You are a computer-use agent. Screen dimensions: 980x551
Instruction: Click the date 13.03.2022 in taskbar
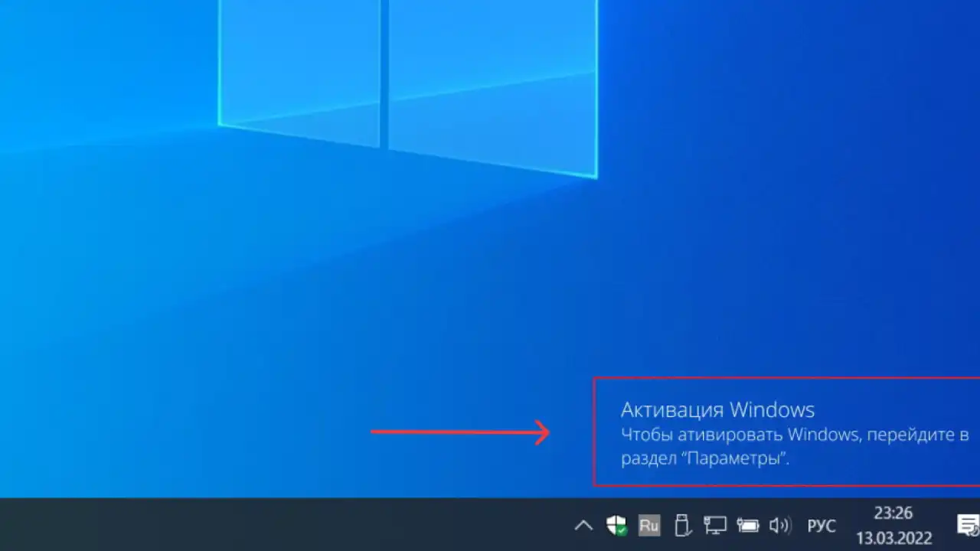click(x=893, y=538)
